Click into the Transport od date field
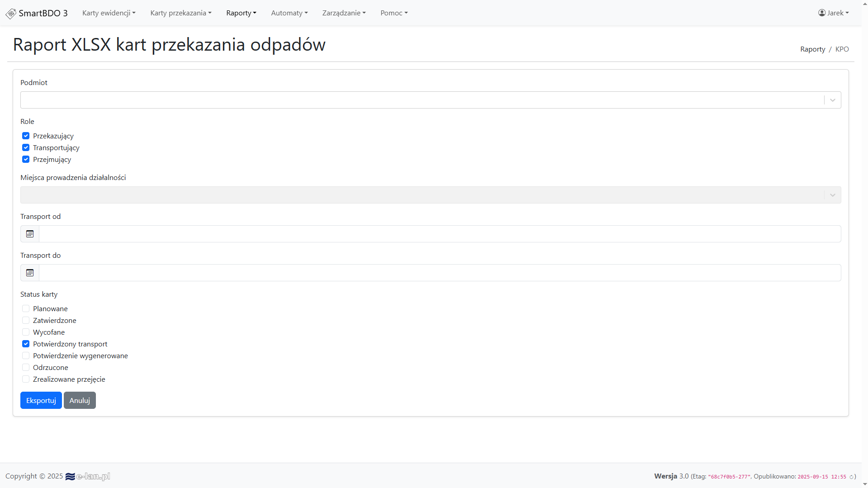This screenshot has width=868, height=488. pos(440,234)
